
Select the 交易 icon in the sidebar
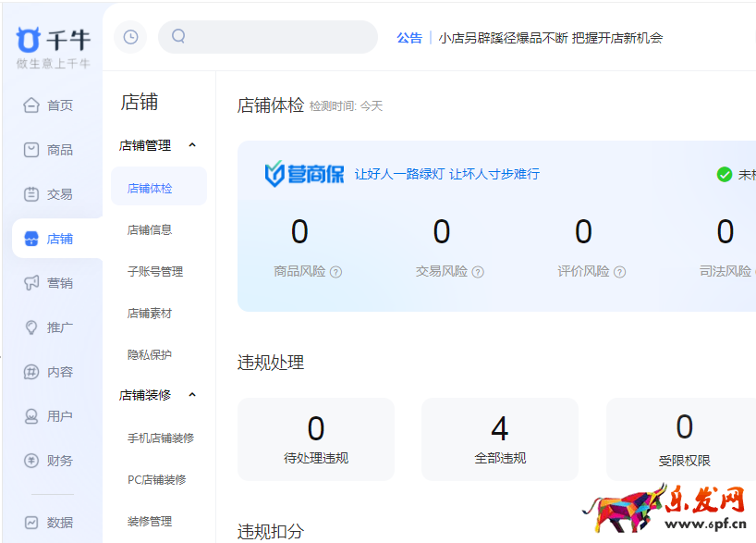pyautogui.click(x=33, y=193)
